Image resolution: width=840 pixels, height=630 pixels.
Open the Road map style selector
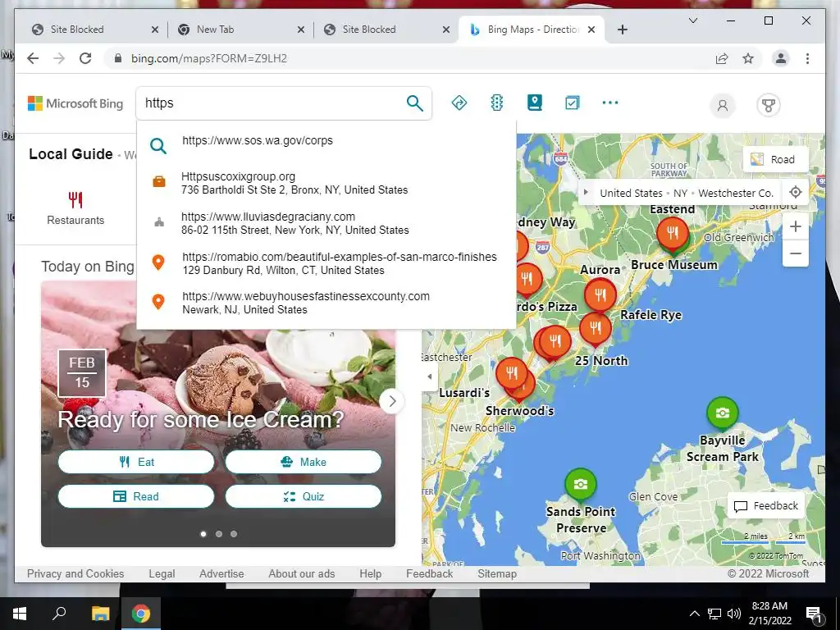[x=774, y=159]
